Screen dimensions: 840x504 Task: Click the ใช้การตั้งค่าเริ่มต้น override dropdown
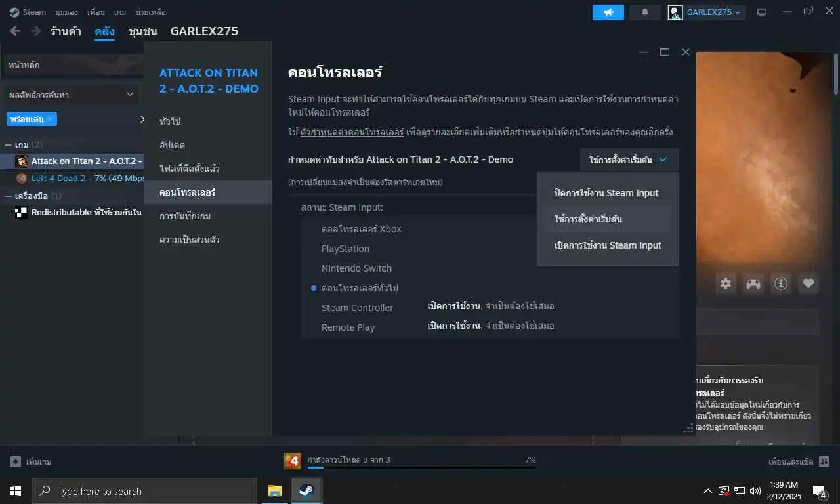629,159
